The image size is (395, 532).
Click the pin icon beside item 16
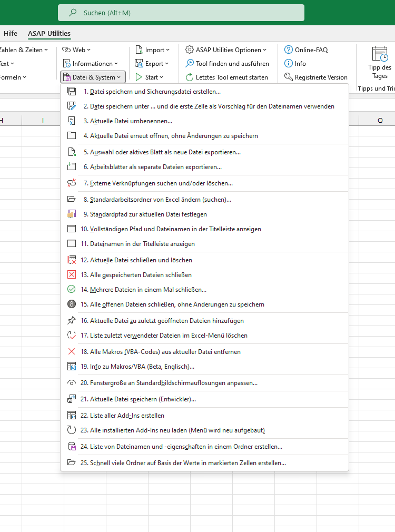(x=72, y=321)
